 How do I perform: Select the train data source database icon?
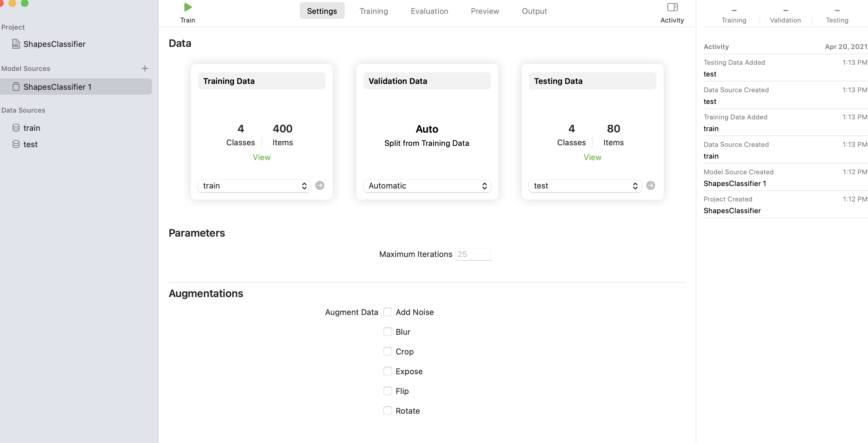[x=16, y=128]
